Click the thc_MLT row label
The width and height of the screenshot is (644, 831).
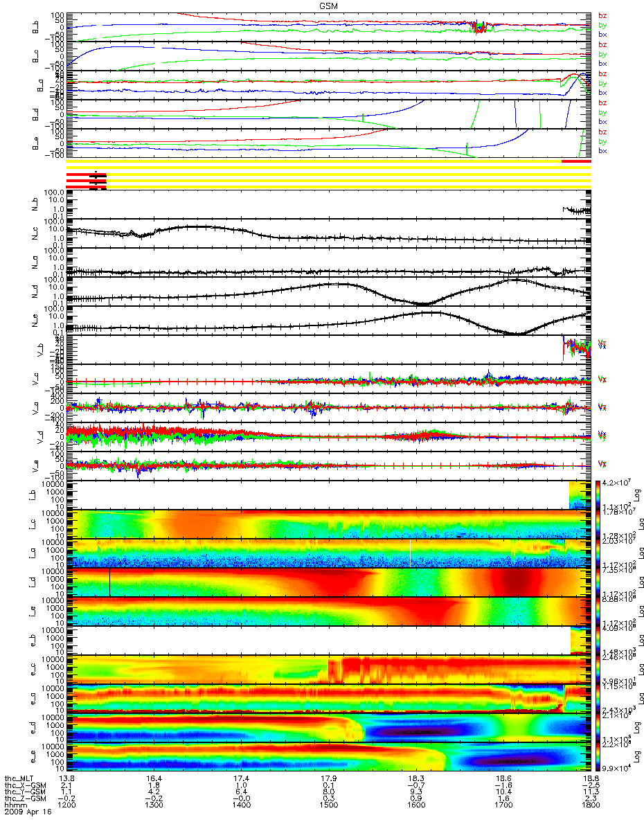19,779
